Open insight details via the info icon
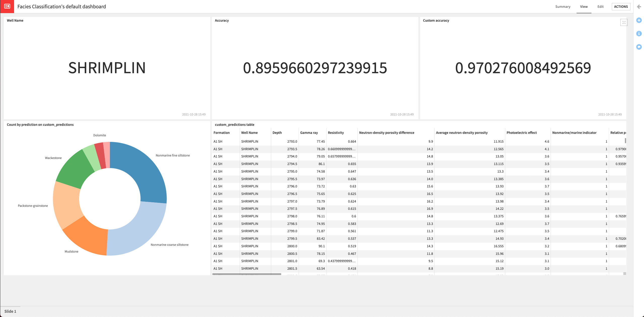Viewport: 644px width, 317px height. pos(639,33)
